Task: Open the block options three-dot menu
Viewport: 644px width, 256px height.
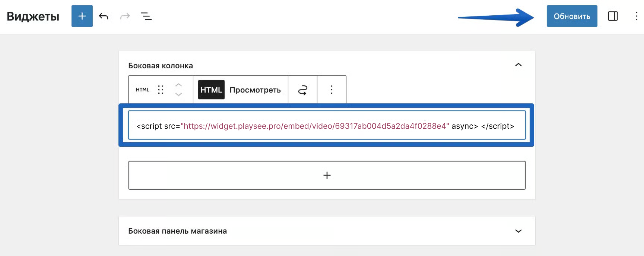Action: [x=331, y=90]
